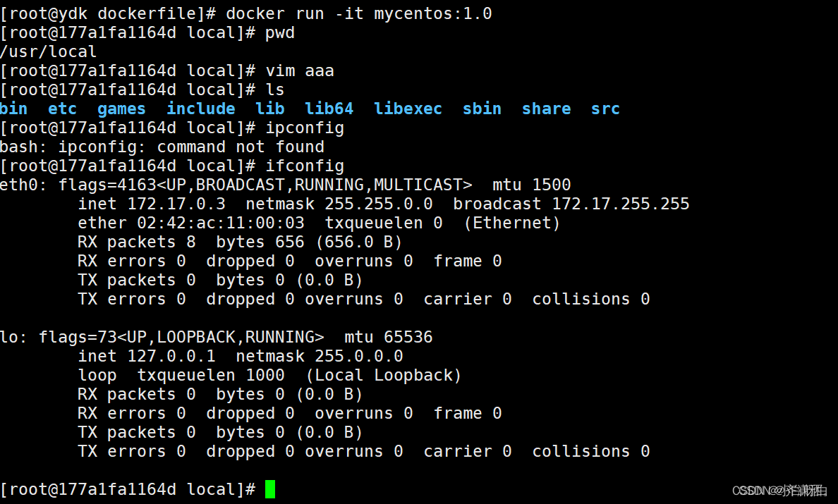This screenshot has height=504, width=838.
Task: Click the 'txqueuelen 1000' value
Action: pyautogui.click(x=211, y=375)
